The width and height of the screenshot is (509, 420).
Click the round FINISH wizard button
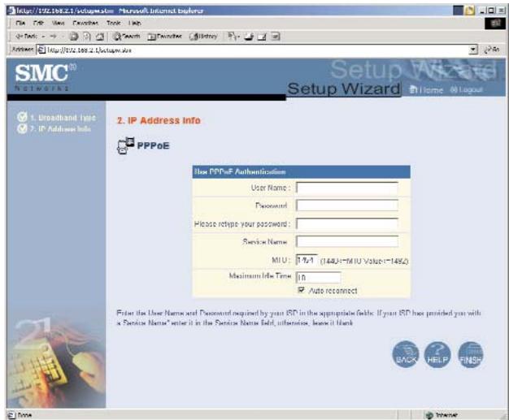click(x=470, y=354)
